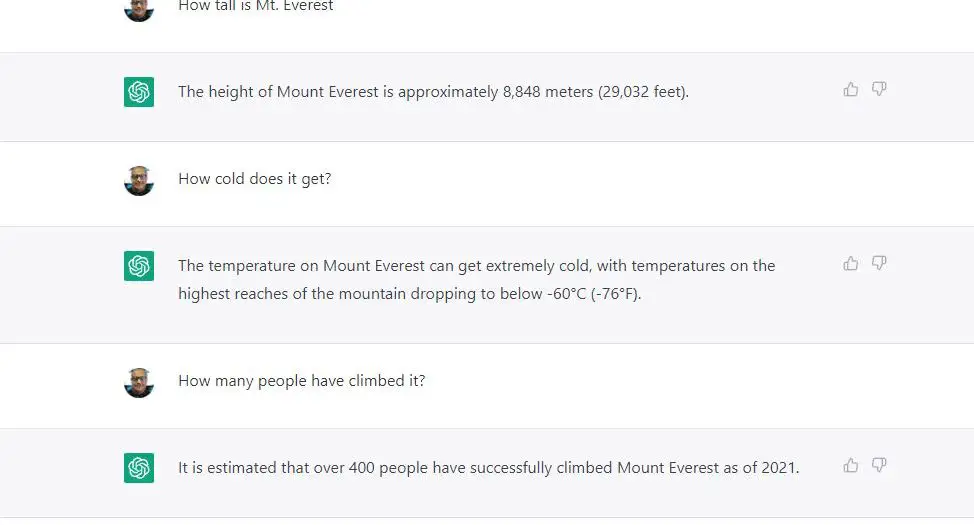Click user avatar next to 'How cold does it get?'
Image resolution: width=974 pixels, height=525 pixels.
pyautogui.click(x=139, y=181)
